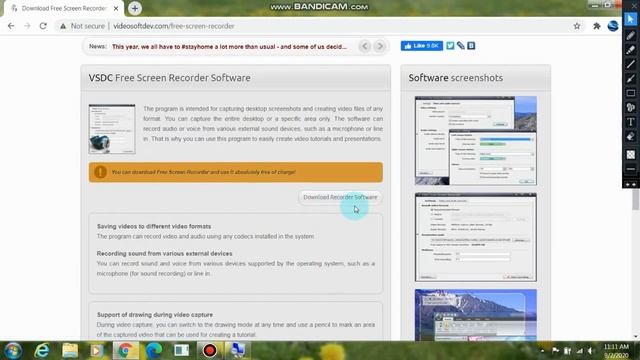Viewport: 640px width, 360px height.
Task: Click the 'VSDC Free Screen Recorder Software' title
Action: click(169, 78)
